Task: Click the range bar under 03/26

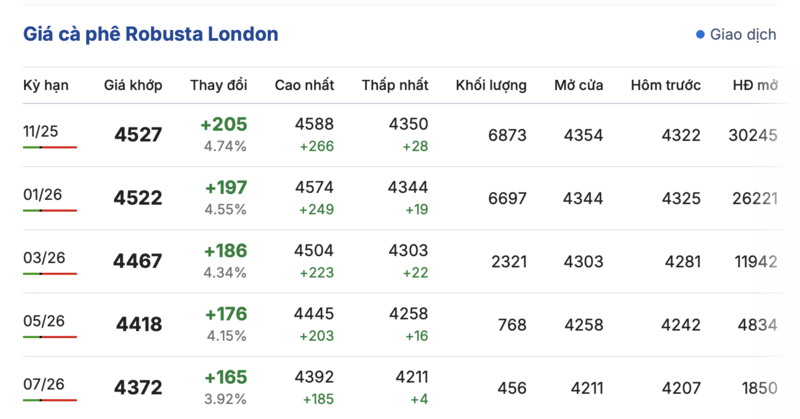Action: point(50,273)
